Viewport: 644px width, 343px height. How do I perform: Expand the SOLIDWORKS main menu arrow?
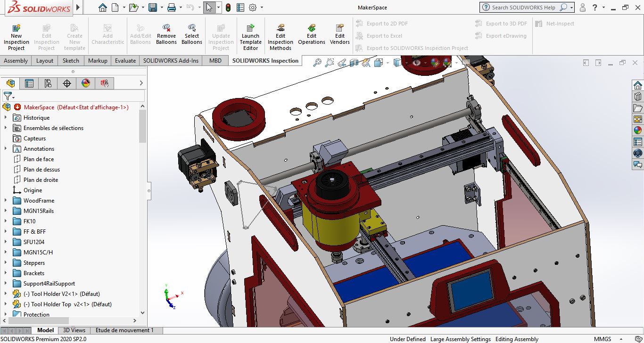tap(78, 8)
